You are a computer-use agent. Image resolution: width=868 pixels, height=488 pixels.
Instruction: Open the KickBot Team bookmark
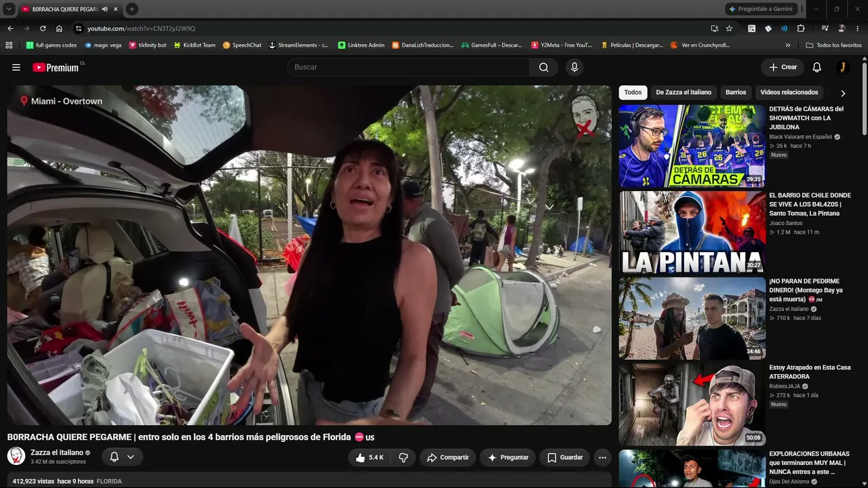[x=194, y=45]
